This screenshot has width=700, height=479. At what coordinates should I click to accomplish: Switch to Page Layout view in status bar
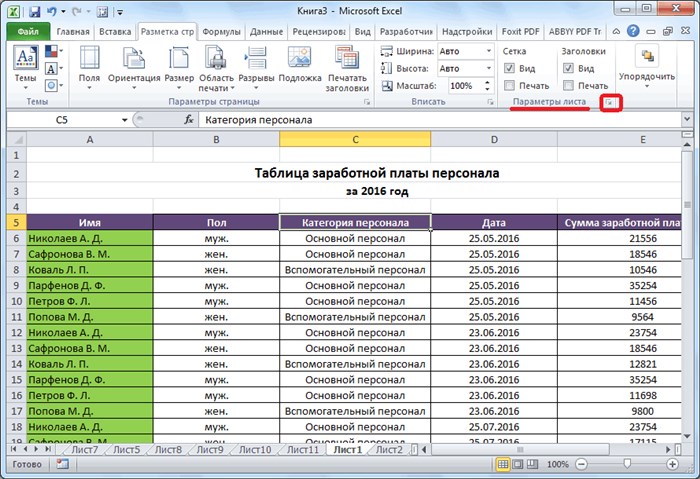coord(517,464)
